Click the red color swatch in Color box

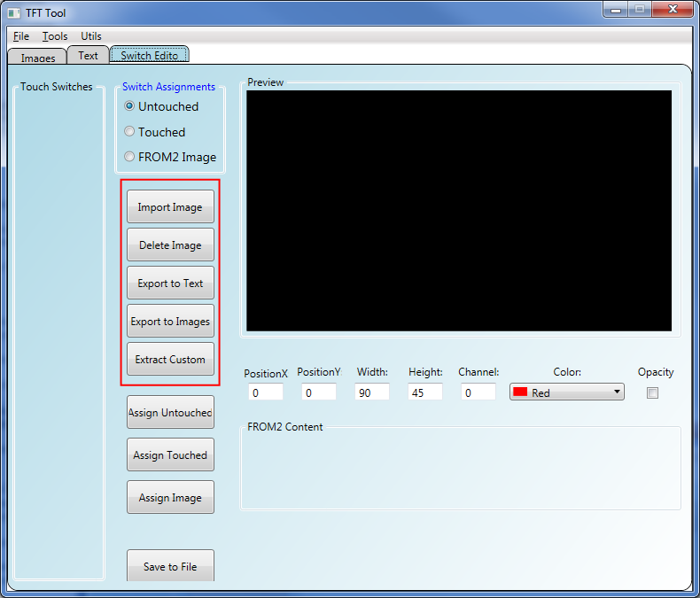coord(521,392)
